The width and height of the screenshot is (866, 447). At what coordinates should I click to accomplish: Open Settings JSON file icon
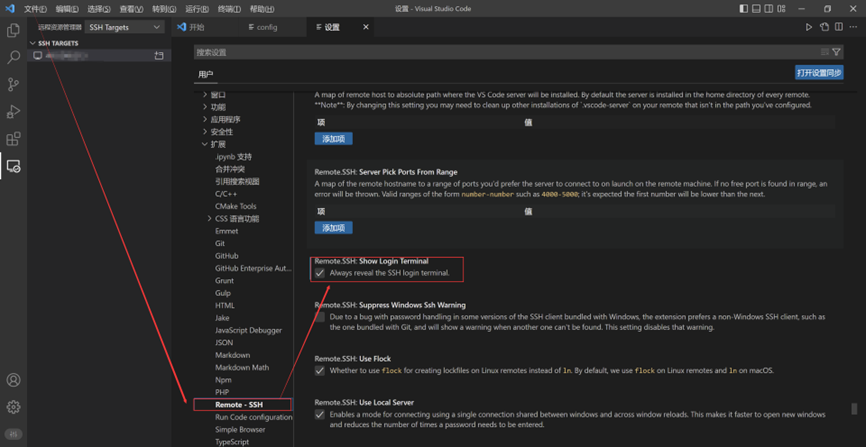pyautogui.click(x=824, y=27)
